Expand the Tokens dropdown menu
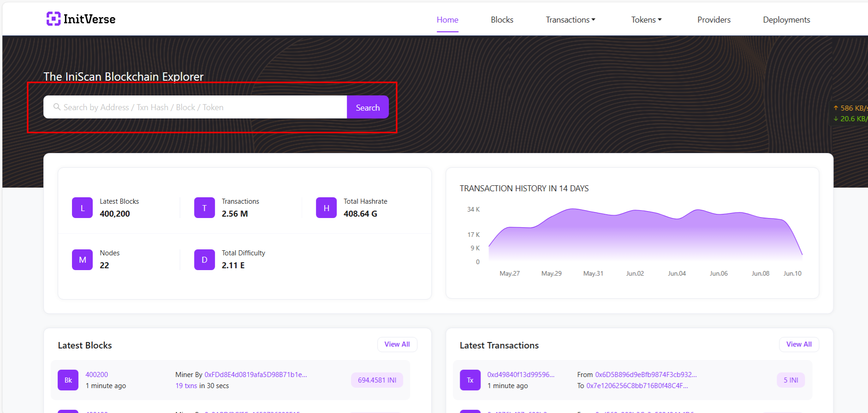Screen dimensions: 868x413 tap(646, 20)
